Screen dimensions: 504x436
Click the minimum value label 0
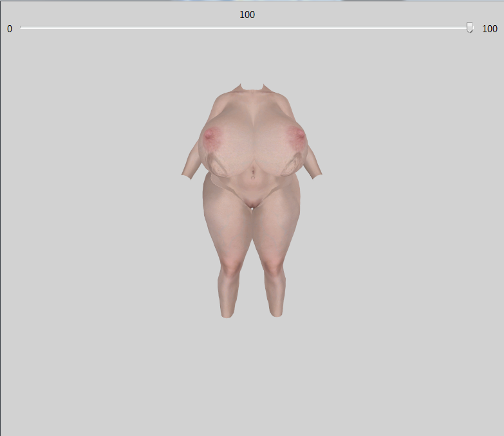click(10, 29)
